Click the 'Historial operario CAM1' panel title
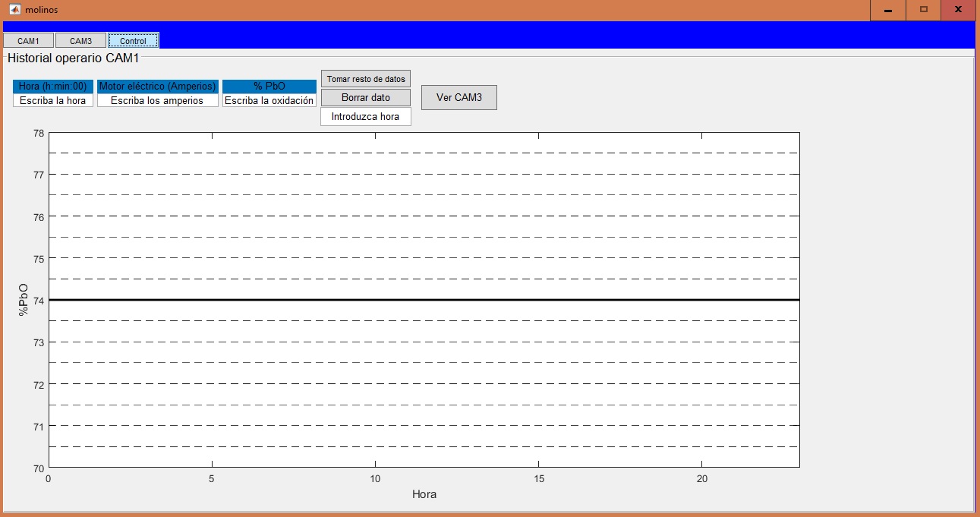Image resolution: width=980 pixels, height=517 pixels. [74, 58]
